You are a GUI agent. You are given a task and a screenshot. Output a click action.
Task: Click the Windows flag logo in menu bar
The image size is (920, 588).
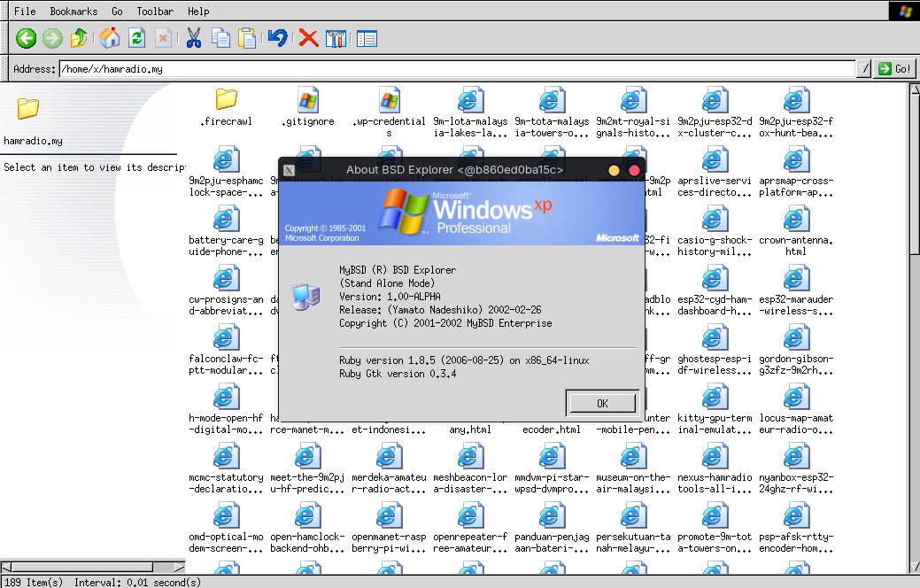[905, 12]
